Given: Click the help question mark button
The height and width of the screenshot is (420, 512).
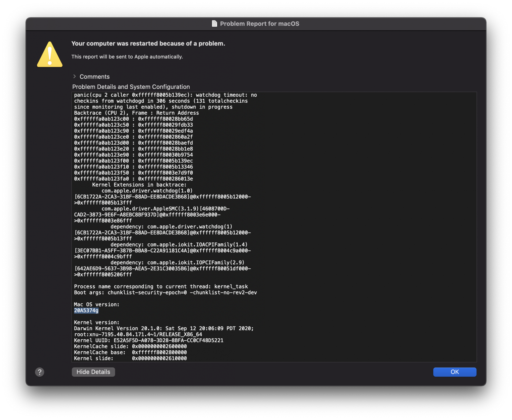Looking at the screenshot, I should (39, 372).
